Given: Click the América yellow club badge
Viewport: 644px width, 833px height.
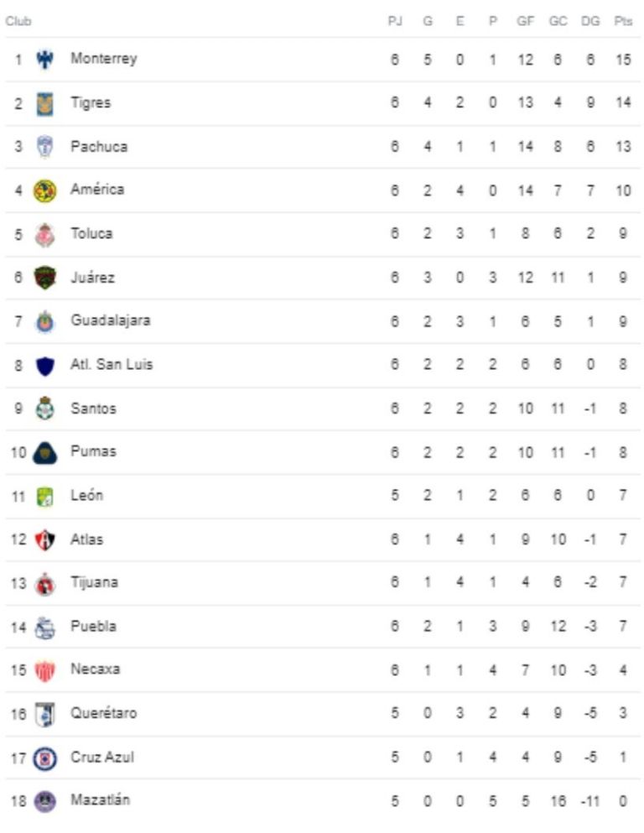Looking at the screenshot, I should tap(44, 190).
